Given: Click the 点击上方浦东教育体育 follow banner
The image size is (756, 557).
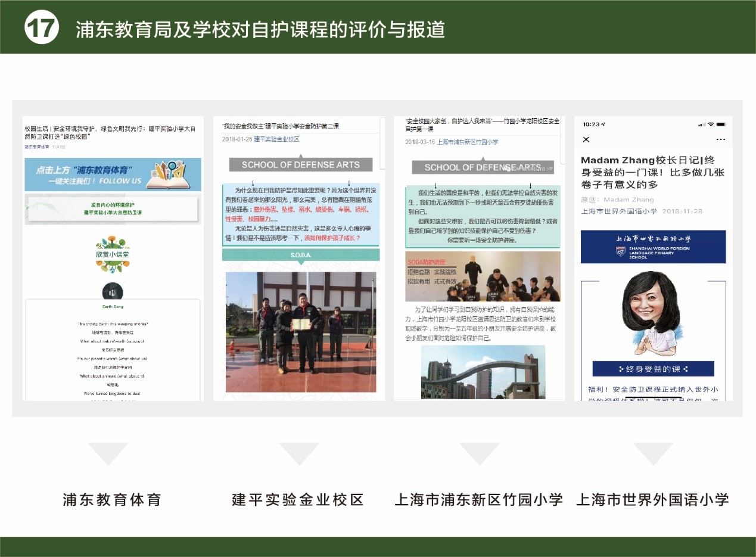Looking at the screenshot, I should click(113, 174).
